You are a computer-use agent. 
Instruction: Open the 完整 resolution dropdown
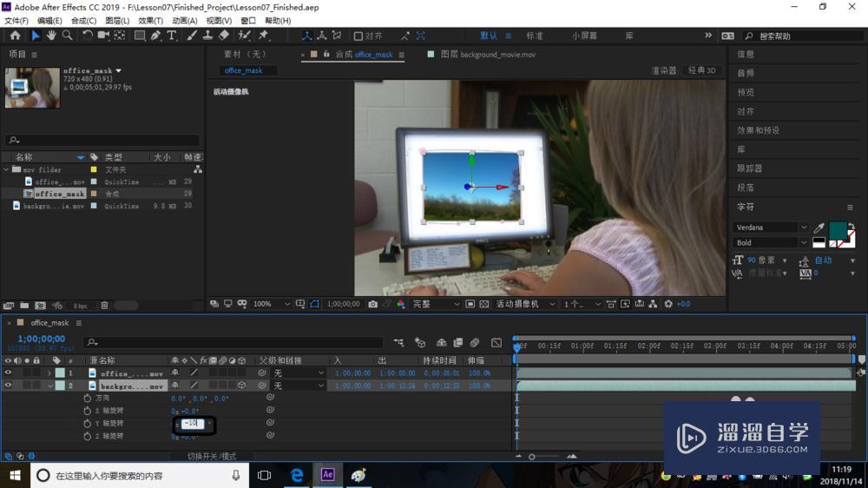pyautogui.click(x=437, y=304)
